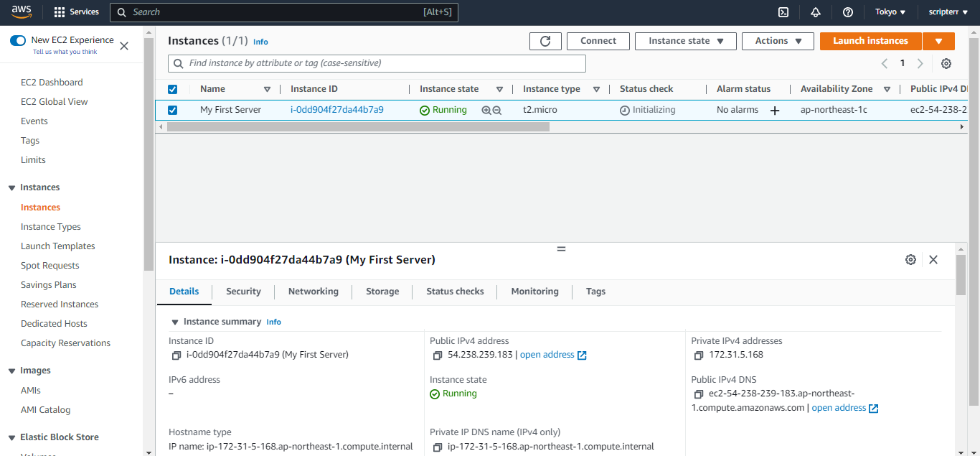Zoom out filter on Running state
The width and height of the screenshot is (980, 456).
point(496,110)
